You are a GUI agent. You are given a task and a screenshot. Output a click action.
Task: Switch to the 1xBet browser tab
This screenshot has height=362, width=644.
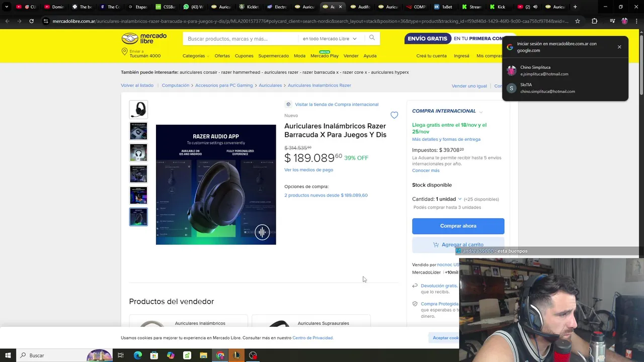[x=443, y=7]
